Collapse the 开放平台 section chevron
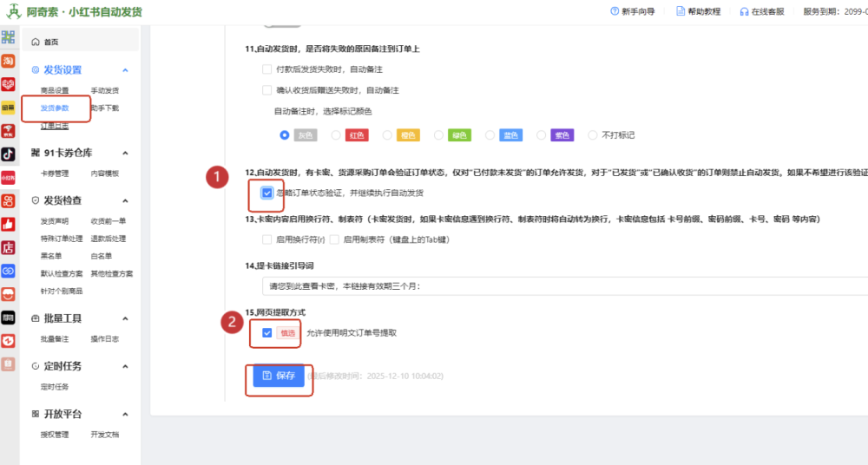The image size is (868, 465). pos(125,414)
